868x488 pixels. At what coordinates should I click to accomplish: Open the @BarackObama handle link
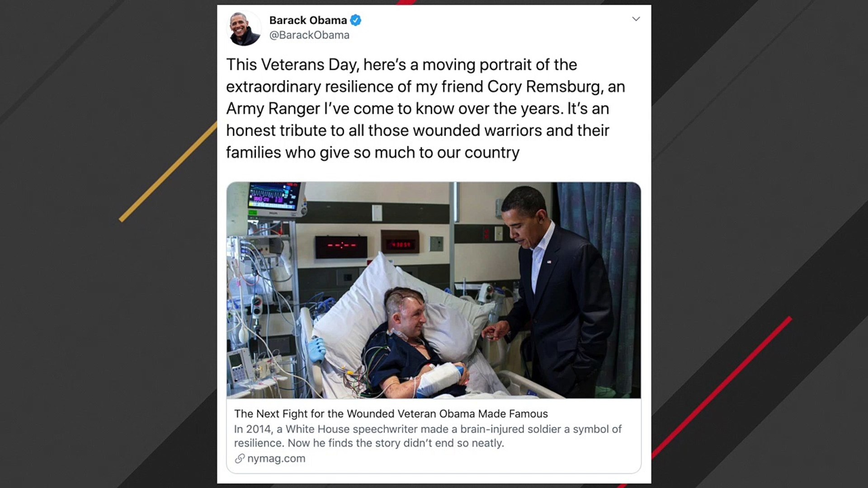click(309, 35)
